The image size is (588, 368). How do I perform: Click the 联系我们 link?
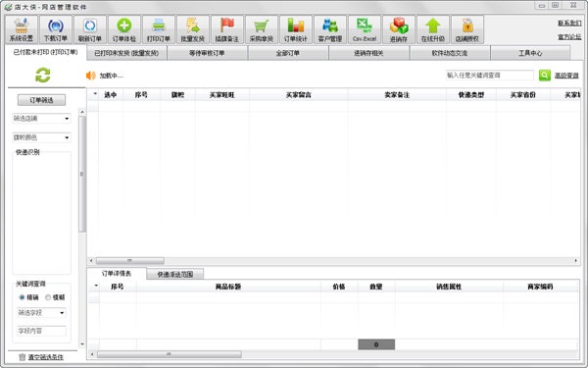coord(569,24)
